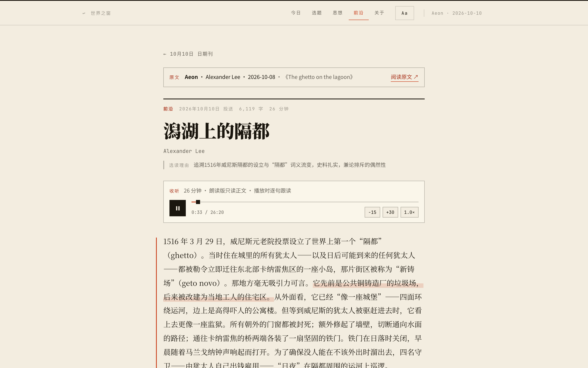Viewport: 588px width, 368px height.
Task: Click the time readout 0:33 / 26:20
Action: tap(207, 212)
